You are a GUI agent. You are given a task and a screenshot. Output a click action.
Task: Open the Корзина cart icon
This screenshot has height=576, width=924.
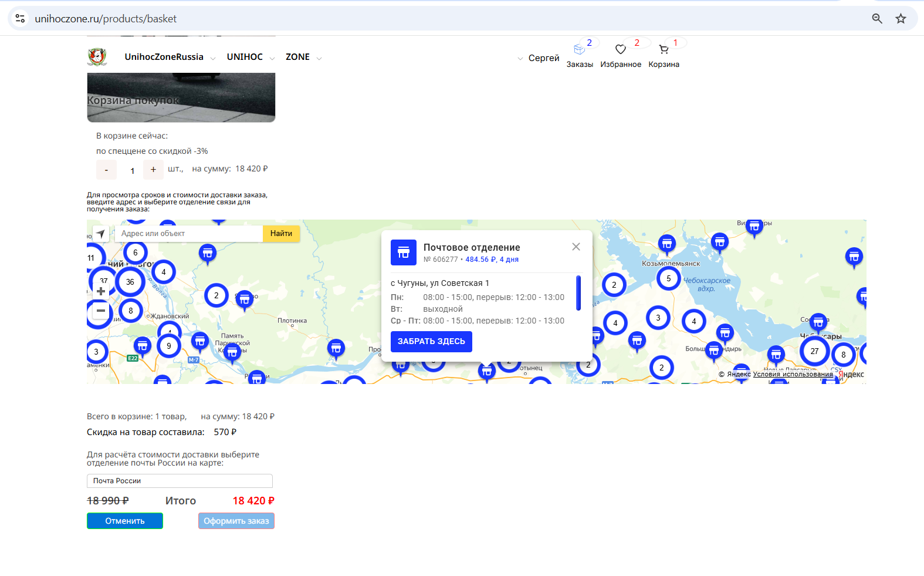664,49
